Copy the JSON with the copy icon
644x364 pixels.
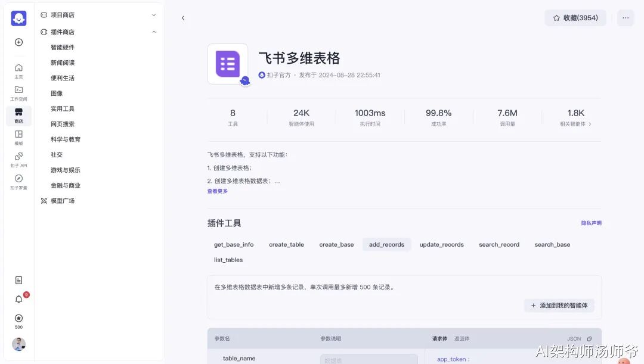[x=590, y=339]
